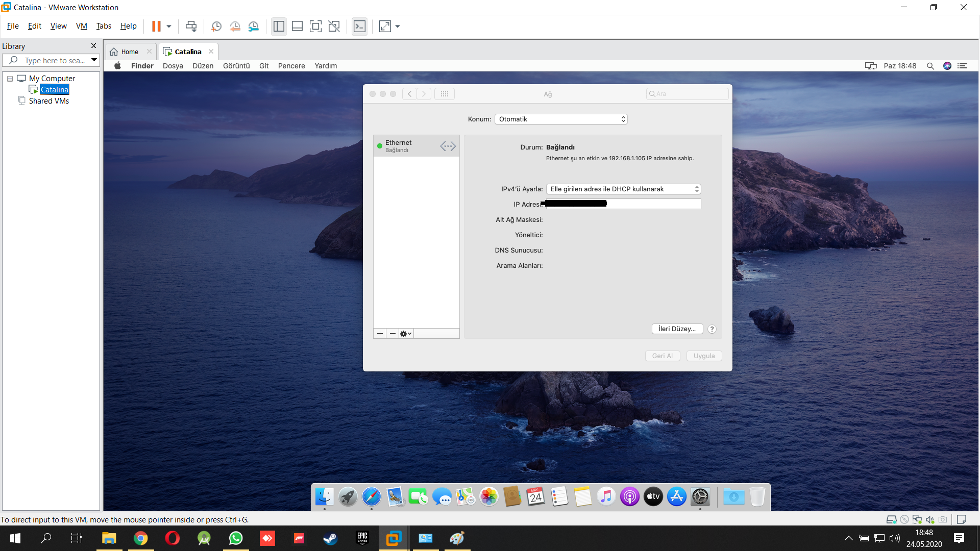Toggle Unity mode toolbar icon
The image size is (980, 551).
coord(334,27)
